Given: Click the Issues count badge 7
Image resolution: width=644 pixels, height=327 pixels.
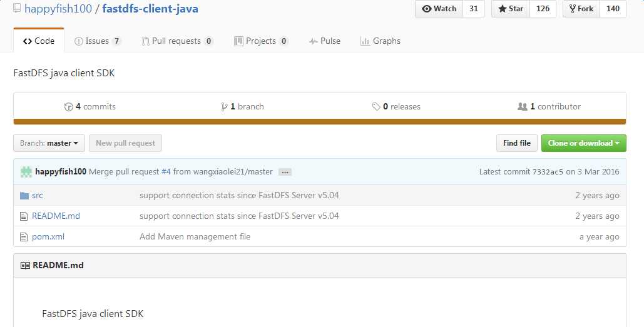Looking at the screenshot, I should 116,41.
